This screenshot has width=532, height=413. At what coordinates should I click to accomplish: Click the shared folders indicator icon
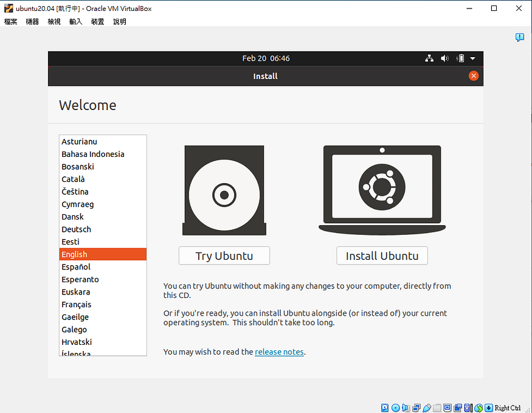pyautogui.click(x=437, y=408)
